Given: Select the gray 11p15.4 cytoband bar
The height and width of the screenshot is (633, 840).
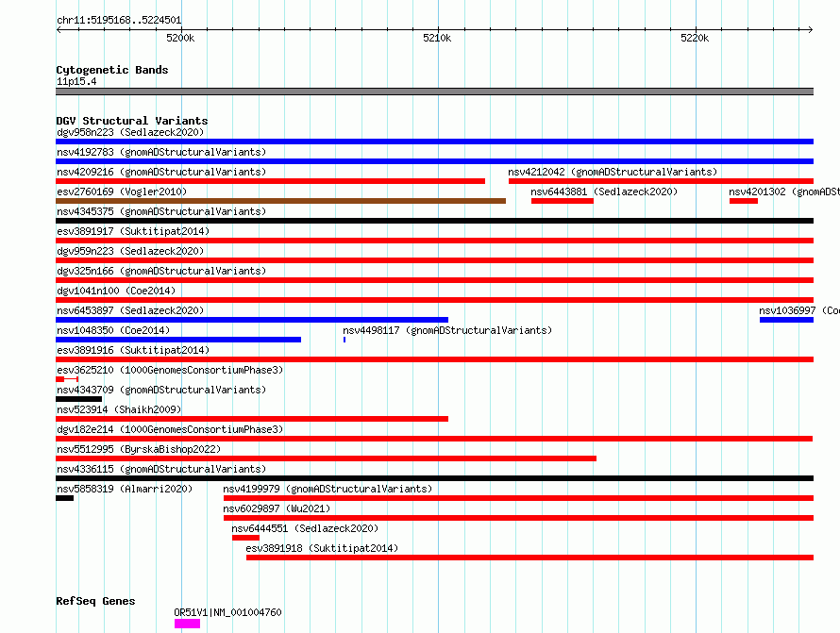Looking at the screenshot, I should point(434,92).
